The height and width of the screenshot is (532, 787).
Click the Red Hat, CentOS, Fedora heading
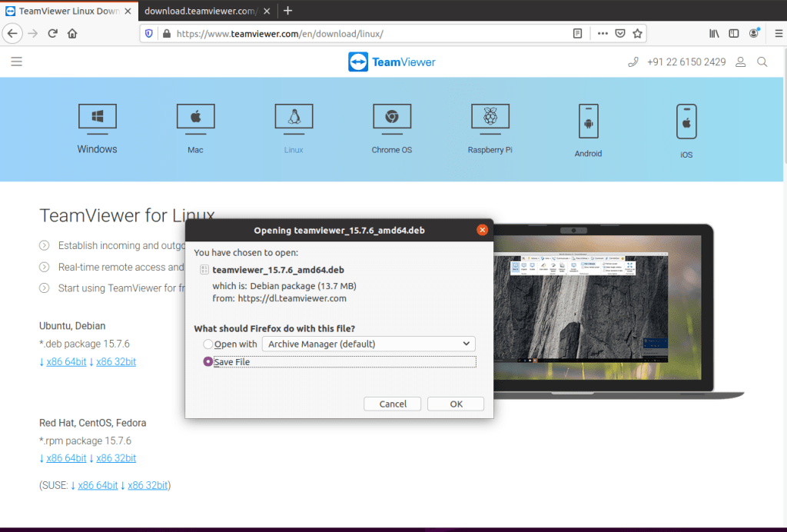click(92, 423)
